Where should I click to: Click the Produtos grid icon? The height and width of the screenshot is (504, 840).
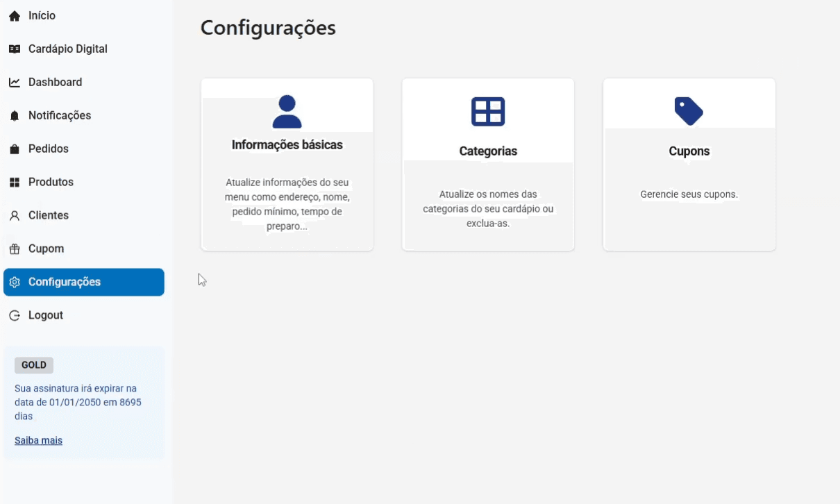[x=15, y=183]
